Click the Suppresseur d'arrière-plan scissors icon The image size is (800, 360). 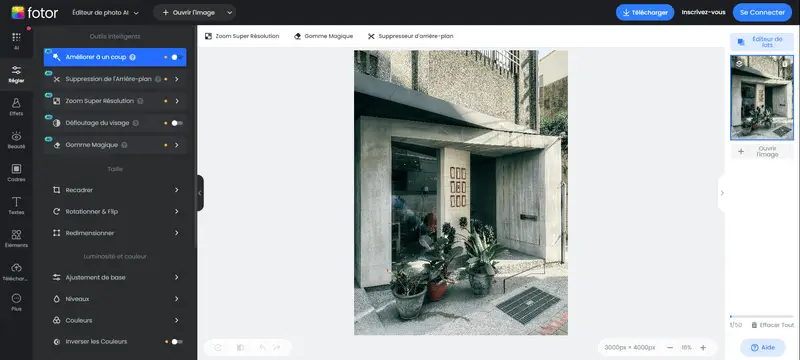pos(371,36)
